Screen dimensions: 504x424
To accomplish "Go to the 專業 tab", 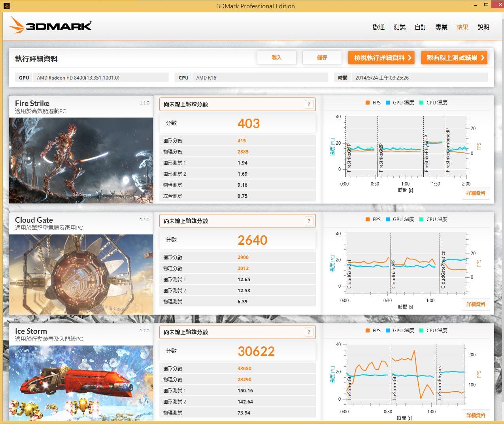I will pos(441,27).
